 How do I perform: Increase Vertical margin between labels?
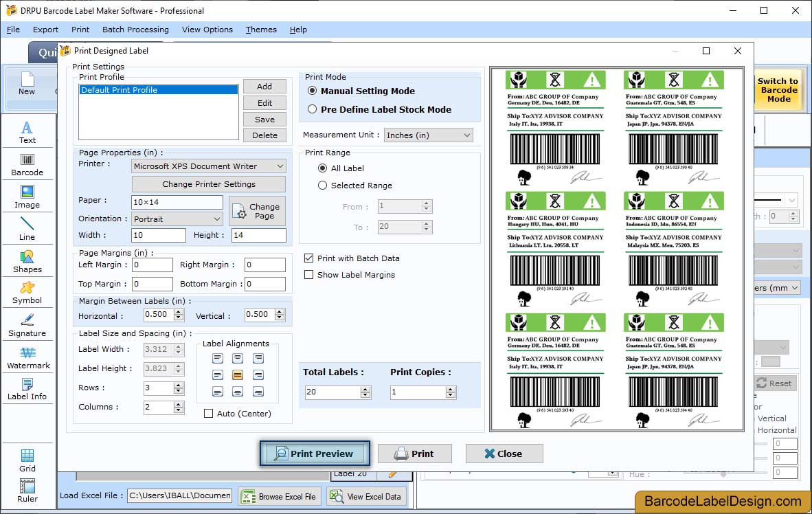point(280,311)
